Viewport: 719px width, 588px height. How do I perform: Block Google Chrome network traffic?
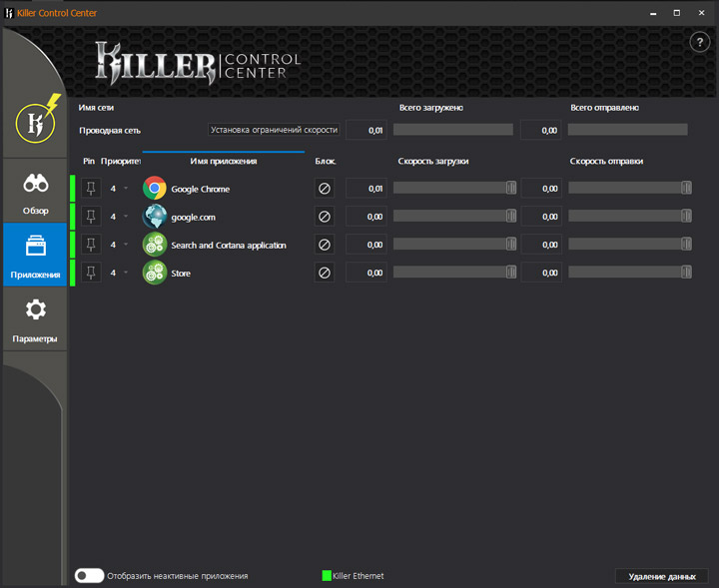click(x=325, y=189)
